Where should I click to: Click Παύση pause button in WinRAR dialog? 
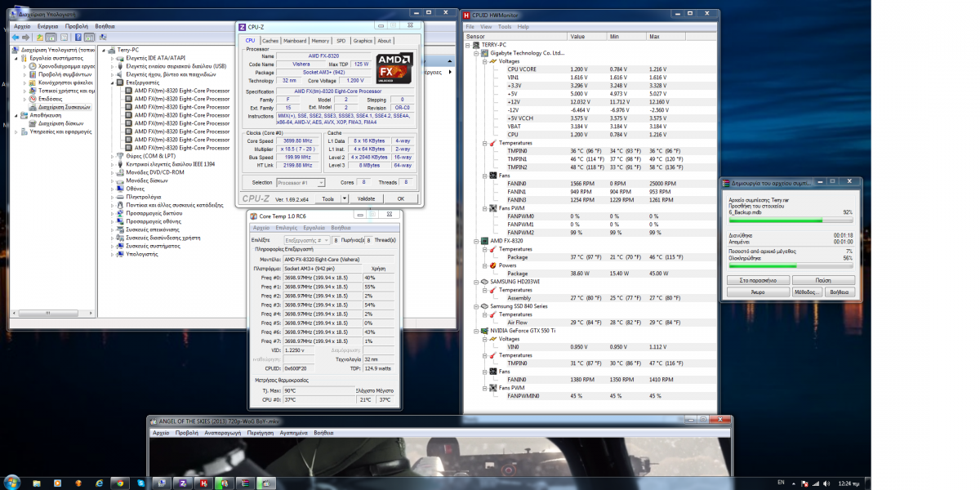[823, 280]
